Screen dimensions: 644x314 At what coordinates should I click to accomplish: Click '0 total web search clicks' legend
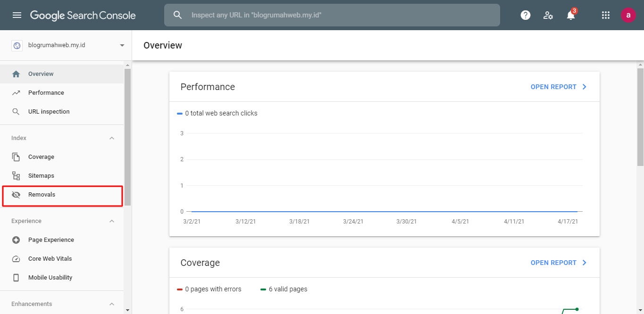click(x=217, y=113)
